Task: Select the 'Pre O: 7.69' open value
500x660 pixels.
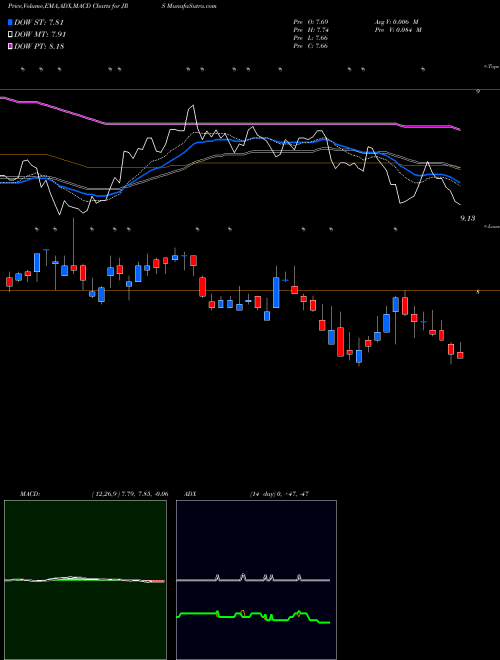Action: [x=311, y=22]
